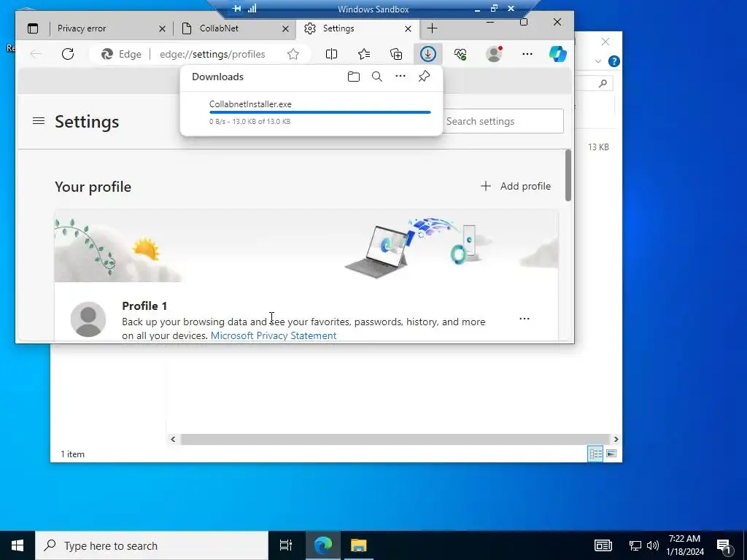The image size is (747, 560).
Task: Open Collections panel
Action: pos(396,54)
